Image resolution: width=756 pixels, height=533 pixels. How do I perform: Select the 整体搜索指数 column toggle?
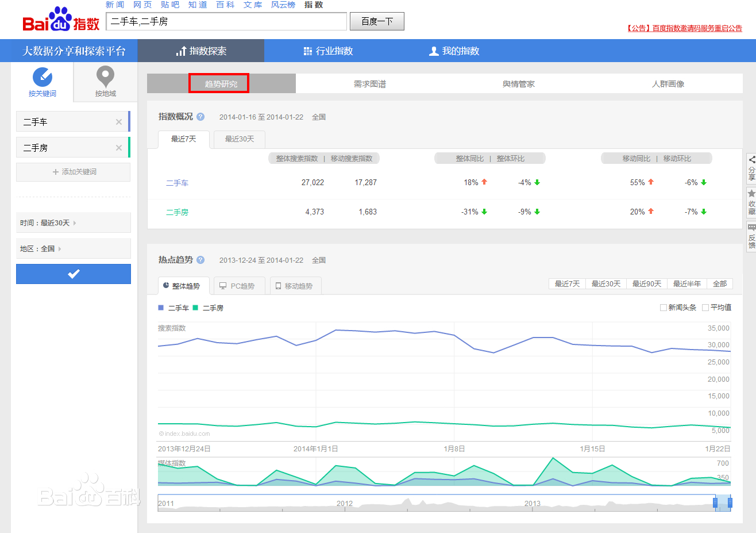click(x=297, y=159)
